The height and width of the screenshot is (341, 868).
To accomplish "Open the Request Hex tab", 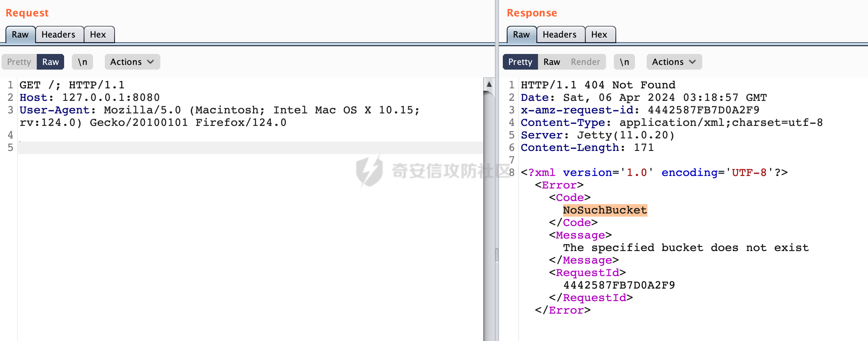I will point(98,34).
